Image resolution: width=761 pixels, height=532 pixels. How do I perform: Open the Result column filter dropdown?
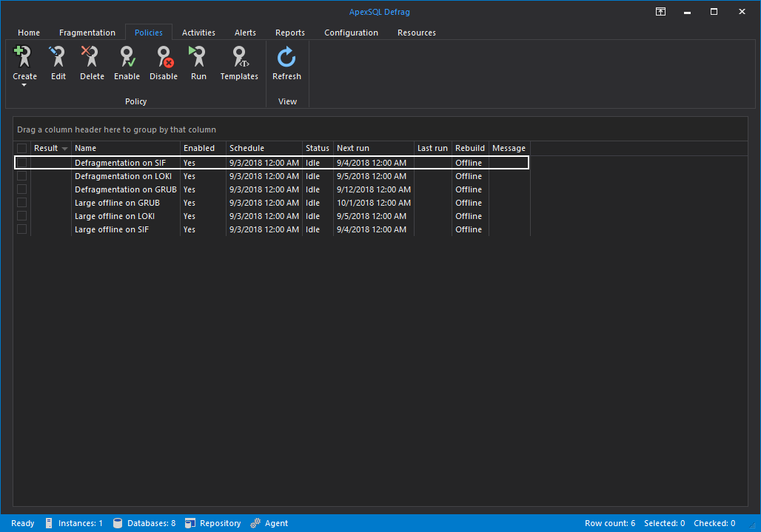(65, 149)
